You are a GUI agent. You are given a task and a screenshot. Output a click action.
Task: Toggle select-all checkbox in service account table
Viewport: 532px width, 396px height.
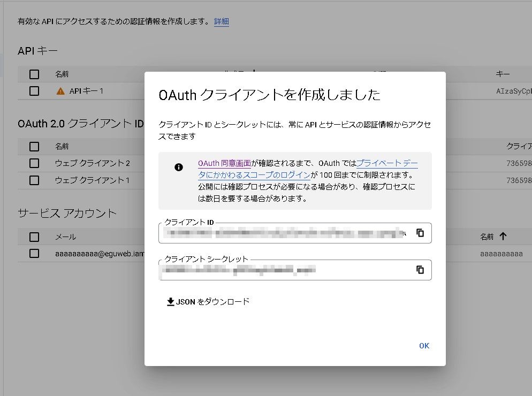(34, 237)
